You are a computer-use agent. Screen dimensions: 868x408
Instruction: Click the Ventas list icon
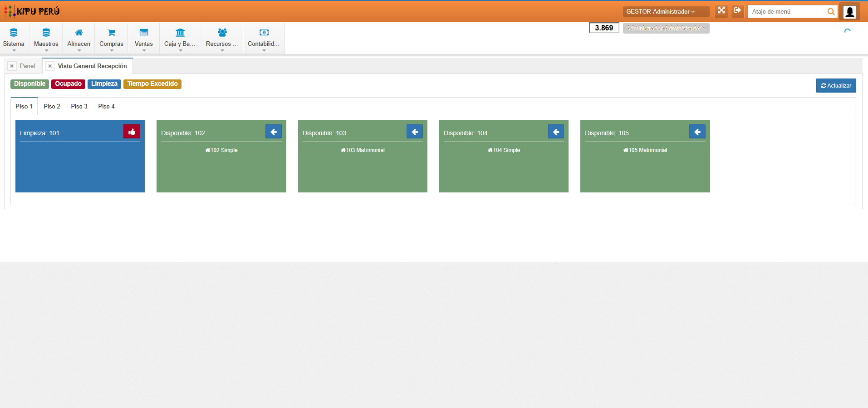tap(144, 33)
